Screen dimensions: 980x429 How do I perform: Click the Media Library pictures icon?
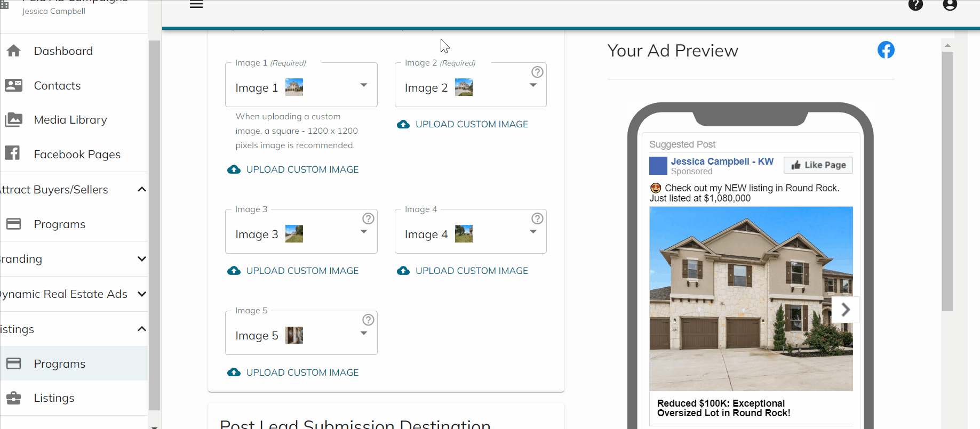(x=14, y=119)
